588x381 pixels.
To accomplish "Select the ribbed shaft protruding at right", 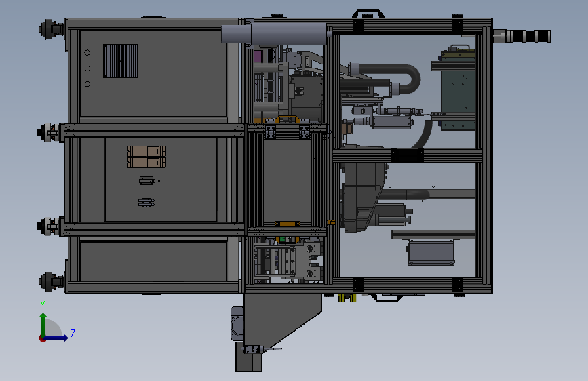I will click(x=522, y=36).
